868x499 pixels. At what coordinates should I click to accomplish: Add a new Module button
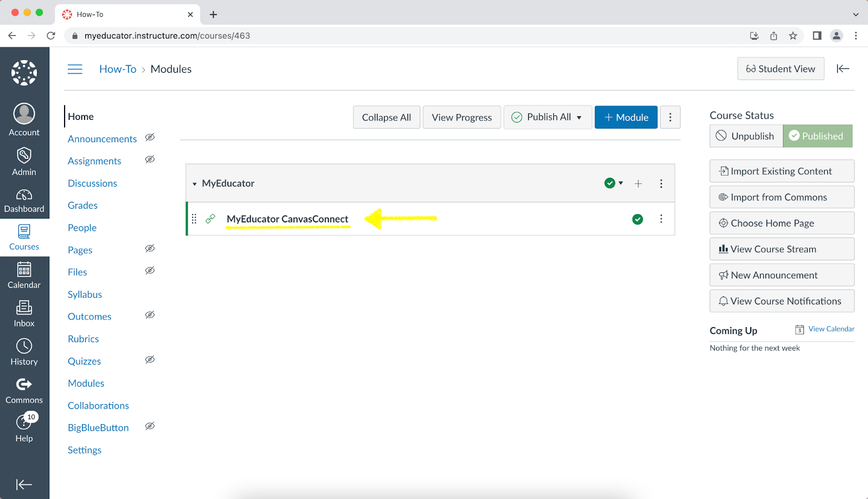tap(626, 117)
